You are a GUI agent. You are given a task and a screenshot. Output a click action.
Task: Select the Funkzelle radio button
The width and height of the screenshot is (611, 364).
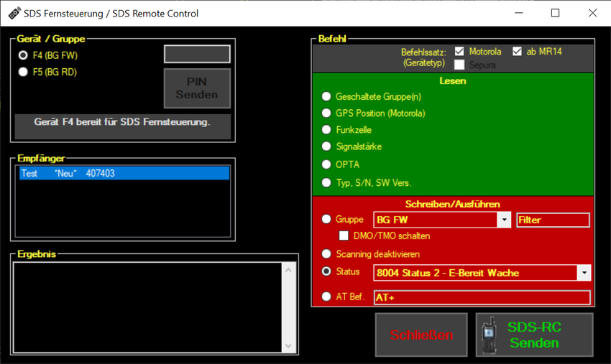[326, 130]
